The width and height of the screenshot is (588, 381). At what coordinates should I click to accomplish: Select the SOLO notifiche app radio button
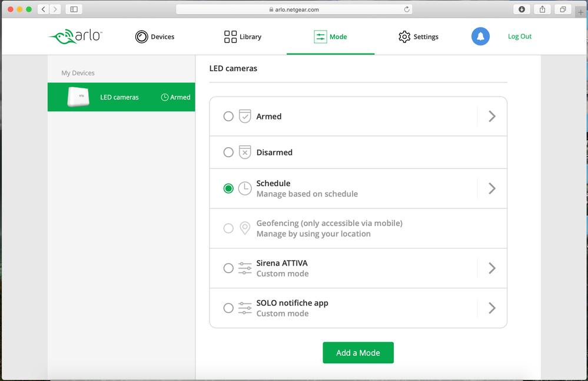[228, 308]
